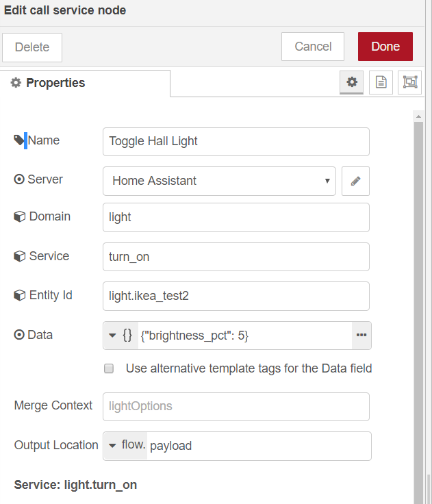Screen dimensions: 432x504
Task: Click the 'Merge Context' label
Action: (53, 405)
